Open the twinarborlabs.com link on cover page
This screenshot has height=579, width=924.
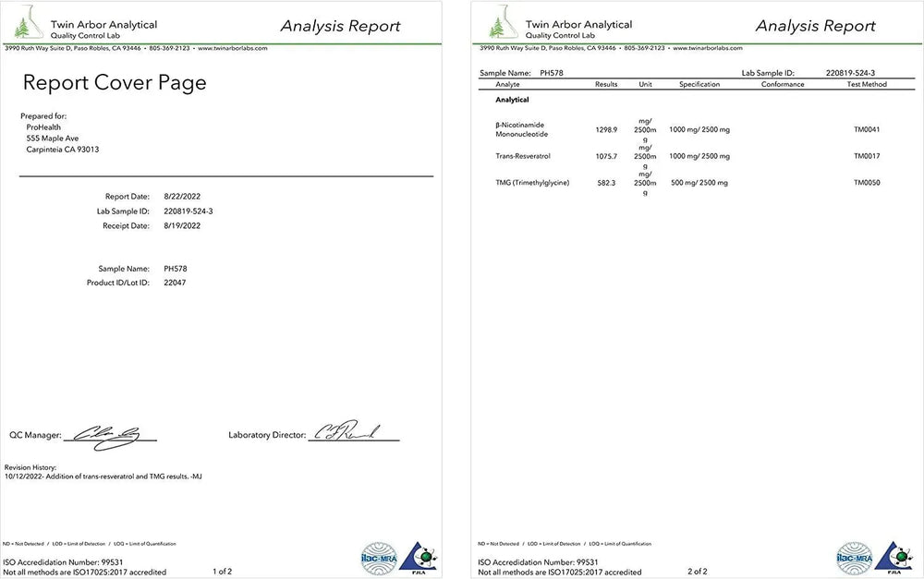233,48
